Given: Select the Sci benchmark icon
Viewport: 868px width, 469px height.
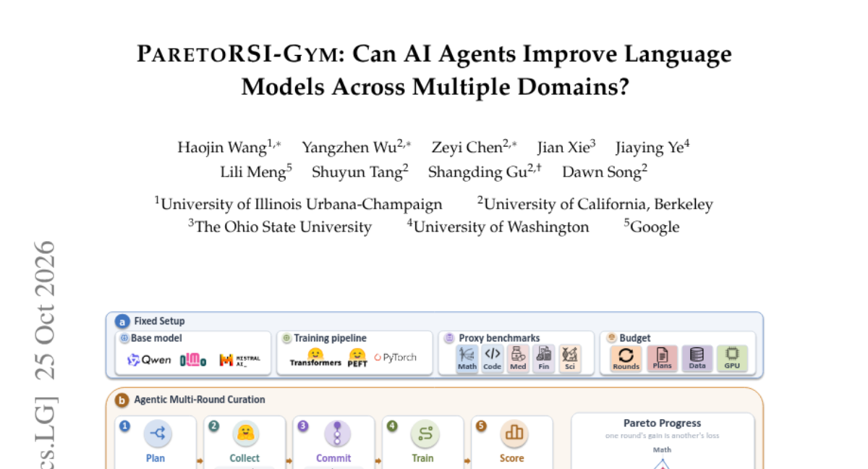Looking at the screenshot, I should 569,358.
